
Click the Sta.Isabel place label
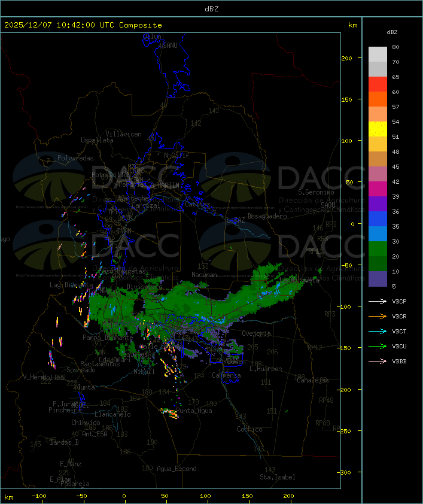tap(278, 477)
